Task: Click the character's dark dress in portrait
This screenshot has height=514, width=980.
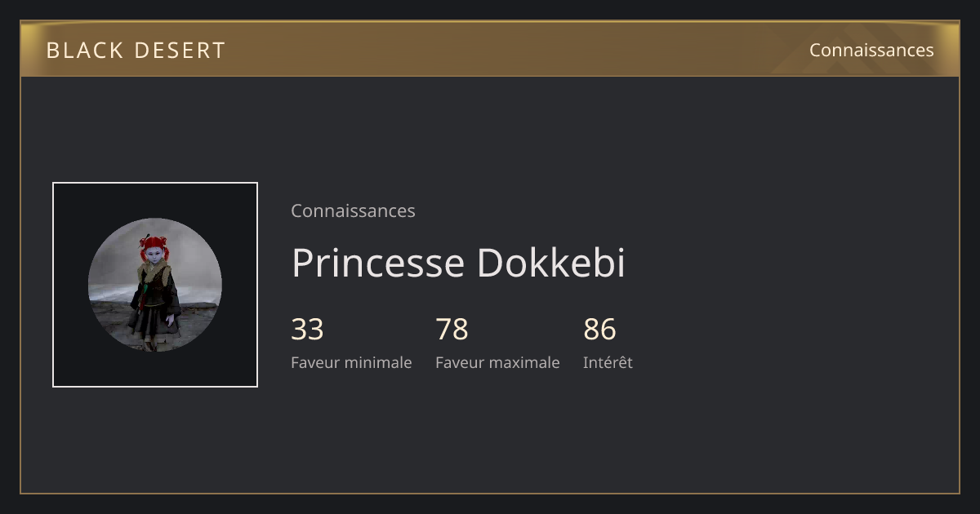Action: [154, 310]
